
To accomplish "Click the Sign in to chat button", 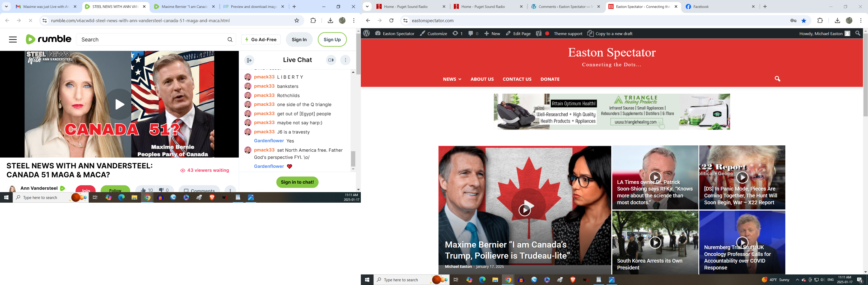I will (x=297, y=182).
